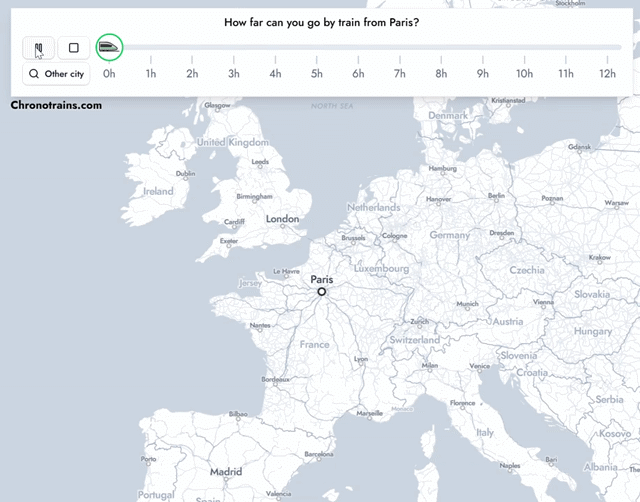Set travel time to 9h
Viewport: 640px width, 502px height.
483,73
